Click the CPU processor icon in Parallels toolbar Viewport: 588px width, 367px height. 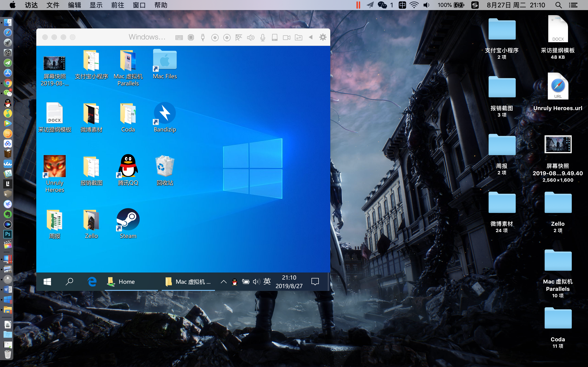click(x=191, y=37)
